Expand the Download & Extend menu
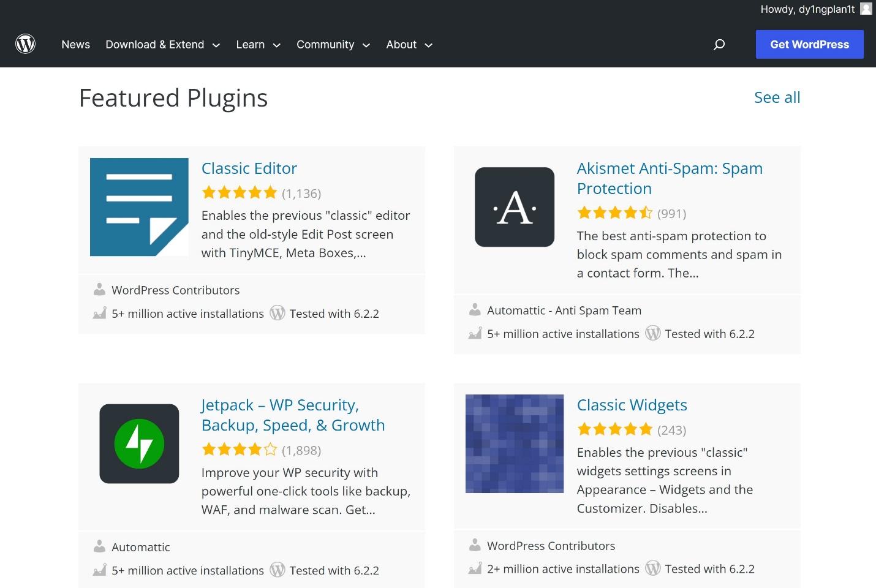This screenshot has height=588, width=876. [162, 45]
